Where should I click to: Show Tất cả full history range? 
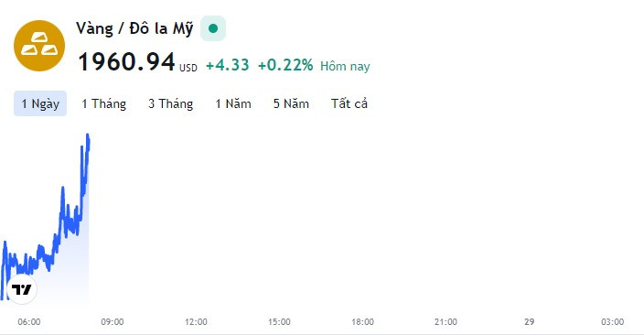click(349, 103)
